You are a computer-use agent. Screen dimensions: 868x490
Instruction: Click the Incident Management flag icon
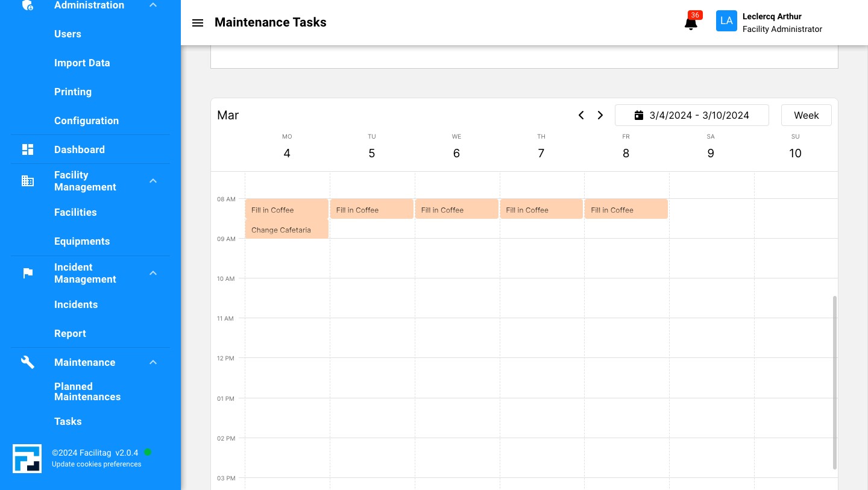click(x=28, y=273)
